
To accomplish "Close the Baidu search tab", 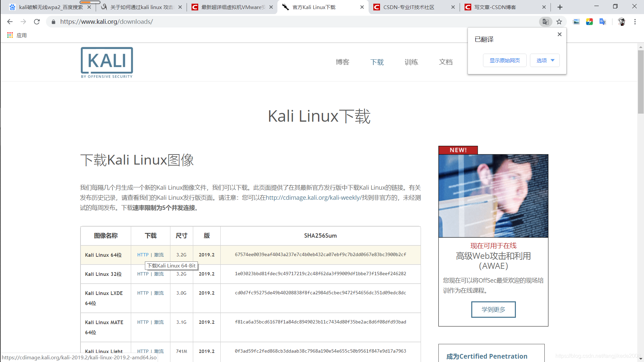I will coord(89,7).
